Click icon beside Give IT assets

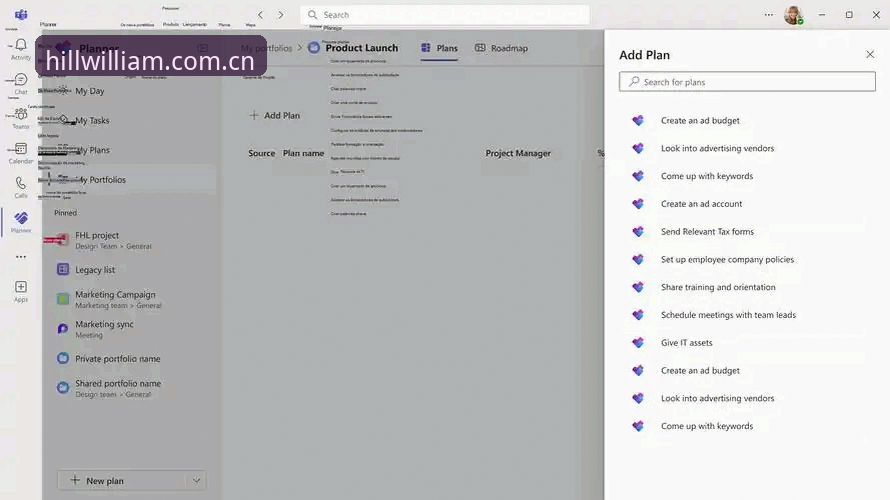[639, 343]
